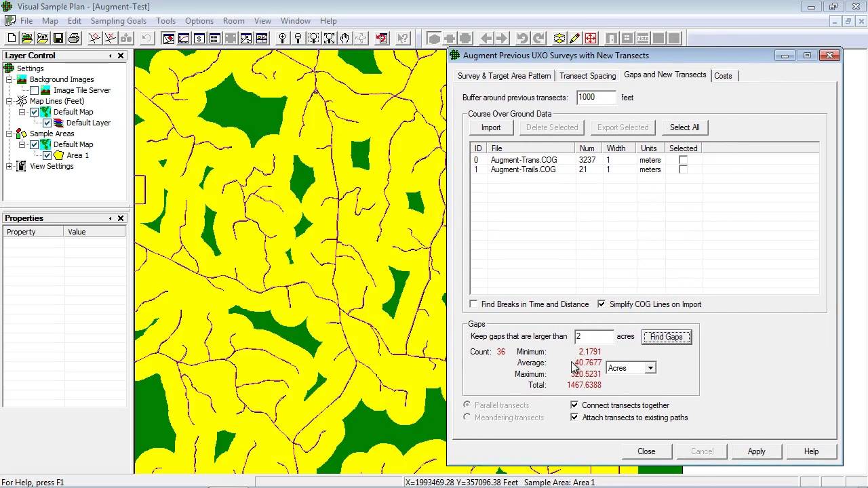Click the dialog's Close button

point(646,451)
